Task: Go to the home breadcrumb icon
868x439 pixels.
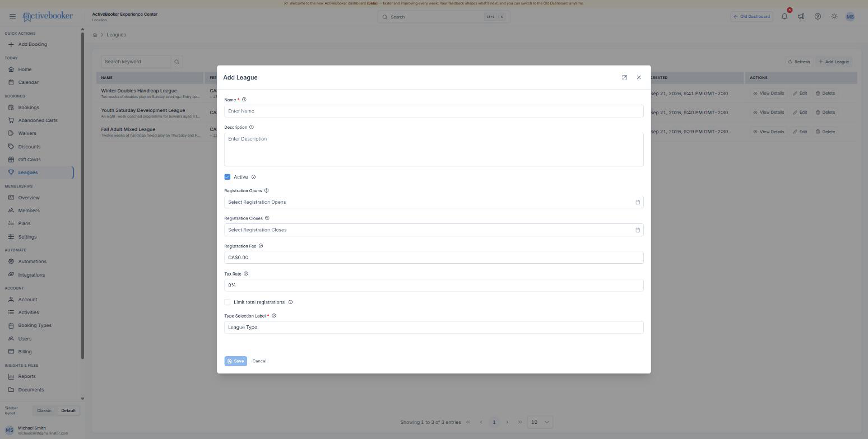Action: [x=95, y=35]
